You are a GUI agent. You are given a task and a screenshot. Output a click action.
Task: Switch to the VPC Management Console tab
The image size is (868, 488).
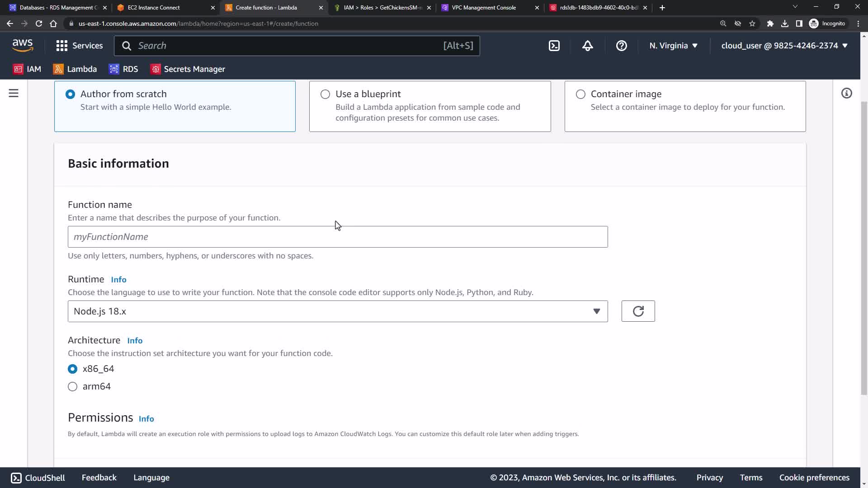pyautogui.click(x=484, y=8)
